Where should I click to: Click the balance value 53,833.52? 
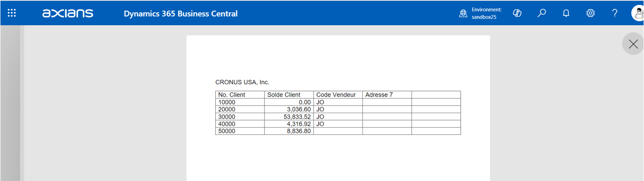click(297, 117)
